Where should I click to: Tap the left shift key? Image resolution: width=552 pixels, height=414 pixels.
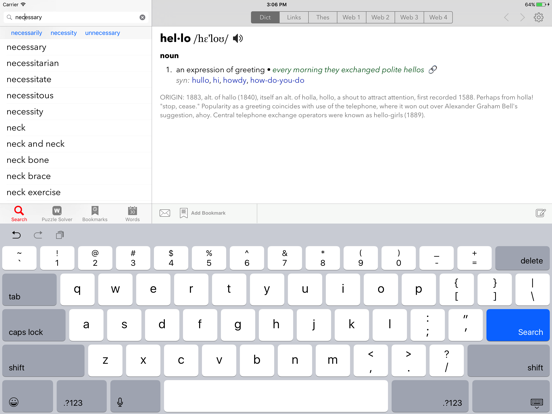43,360
